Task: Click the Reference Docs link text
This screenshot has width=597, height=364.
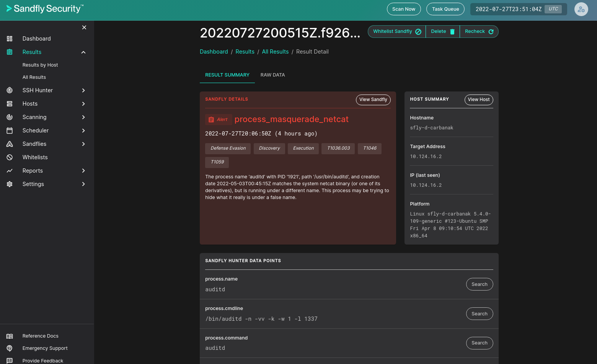Action: point(41,336)
